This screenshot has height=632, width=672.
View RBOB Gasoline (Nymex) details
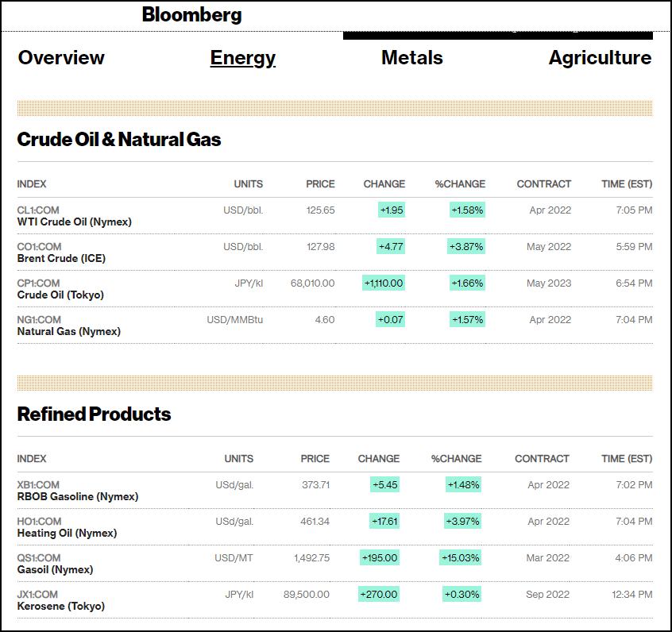(x=78, y=497)
